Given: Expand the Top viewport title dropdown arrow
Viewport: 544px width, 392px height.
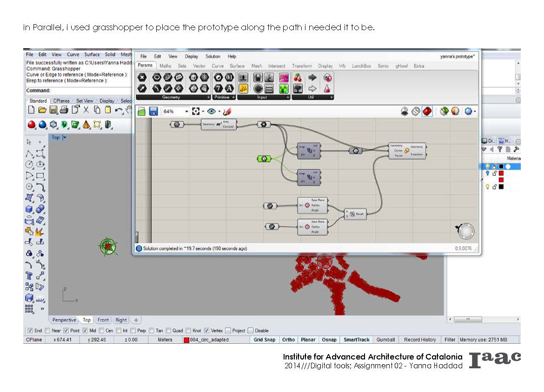Looking at the screenshot, I should click(65, 137).
